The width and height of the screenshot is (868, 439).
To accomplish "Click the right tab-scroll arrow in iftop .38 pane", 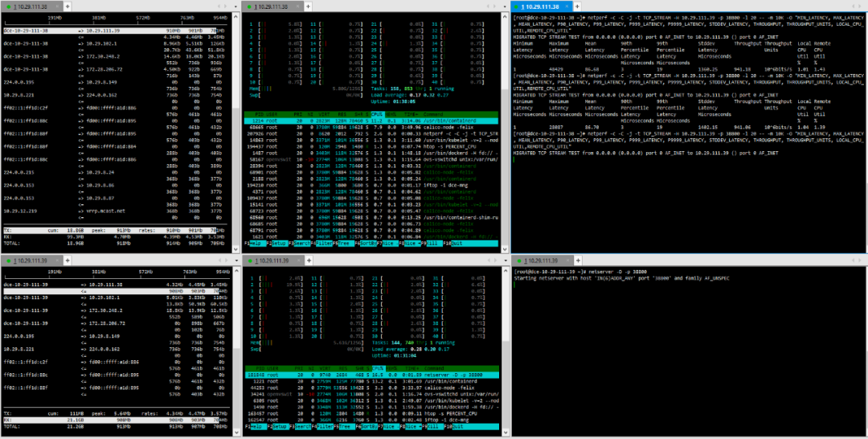I will coord(225,6).
